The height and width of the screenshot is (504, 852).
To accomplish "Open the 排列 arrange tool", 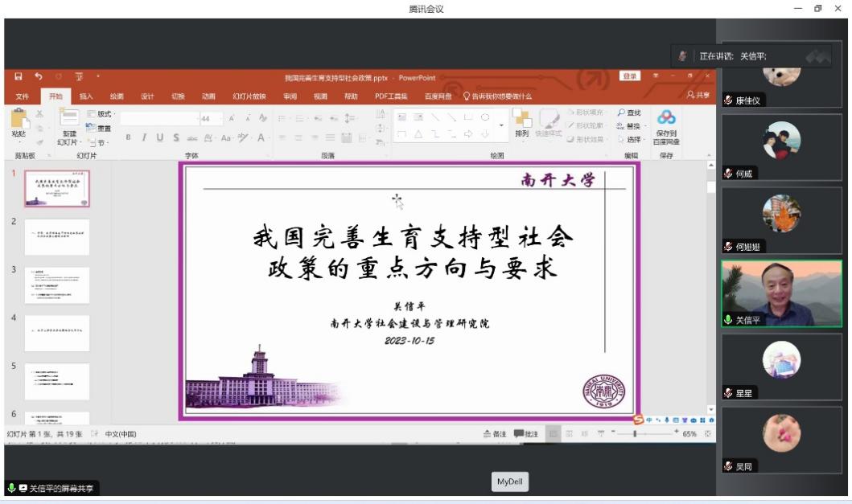I will pyautogui.click(x=521, y=122).
